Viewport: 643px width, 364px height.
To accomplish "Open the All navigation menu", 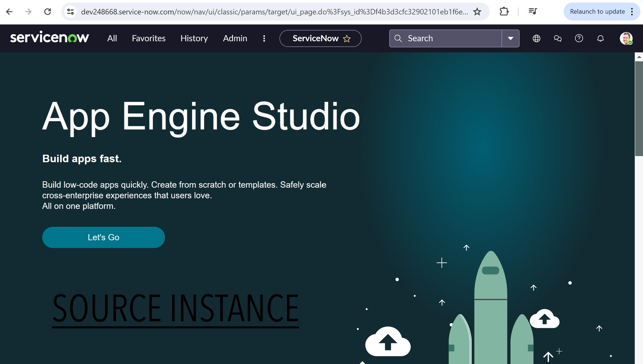I will point(112,38).
